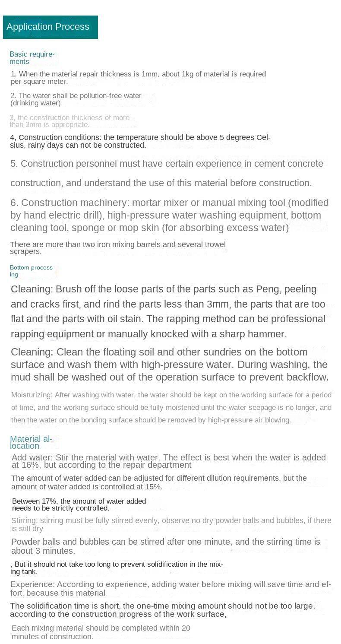Select the Add water paragraph mentioning 16%
Screen dimensions: 341x644
tap(168, 461)
